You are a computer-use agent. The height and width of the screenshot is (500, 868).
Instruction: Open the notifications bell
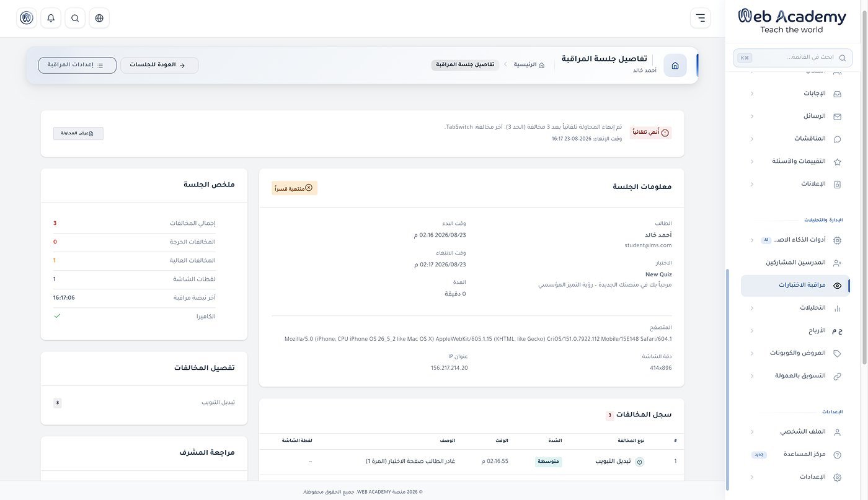click(x=51, y=18)
